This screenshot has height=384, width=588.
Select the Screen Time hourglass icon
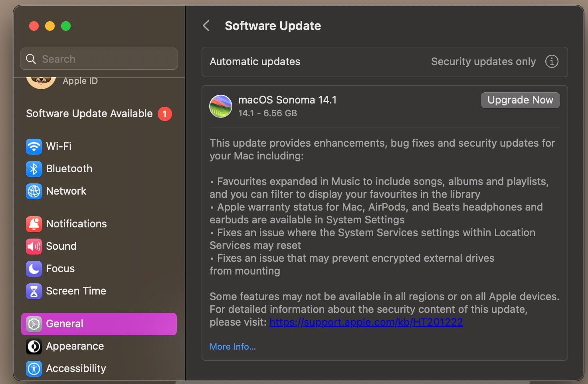34,291
